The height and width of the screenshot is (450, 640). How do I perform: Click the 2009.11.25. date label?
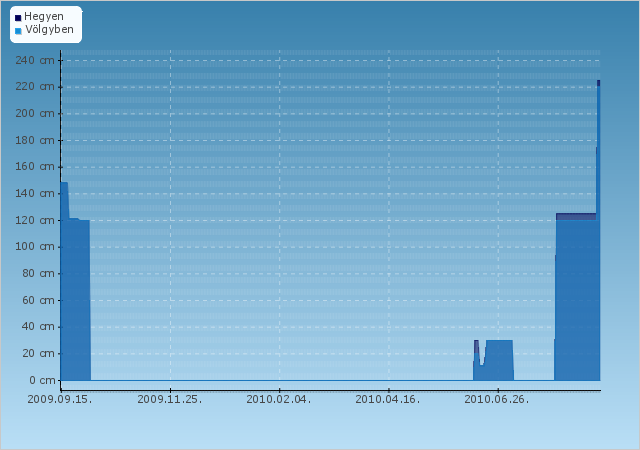[170, 399]
